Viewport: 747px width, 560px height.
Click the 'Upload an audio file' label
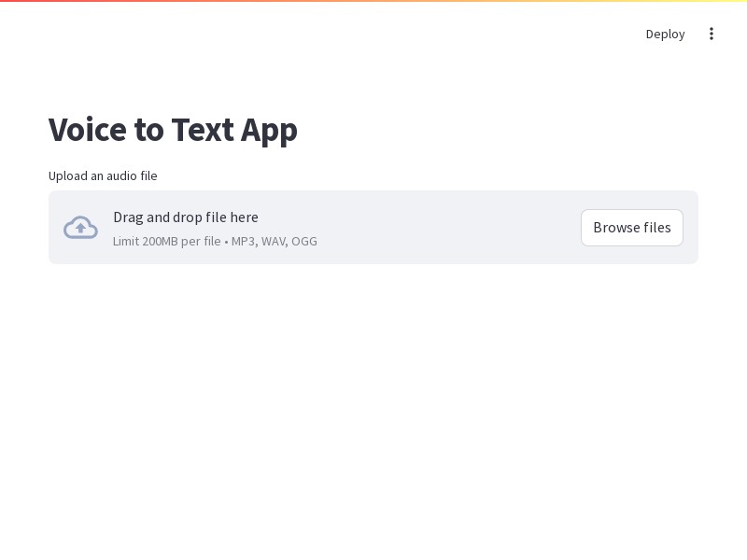(x=103, y=176)
